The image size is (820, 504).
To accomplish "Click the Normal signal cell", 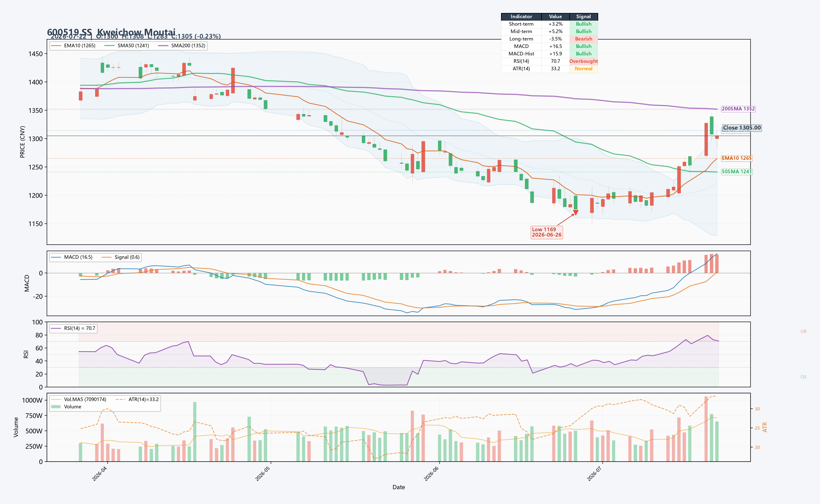I will [x=583, y=69].
